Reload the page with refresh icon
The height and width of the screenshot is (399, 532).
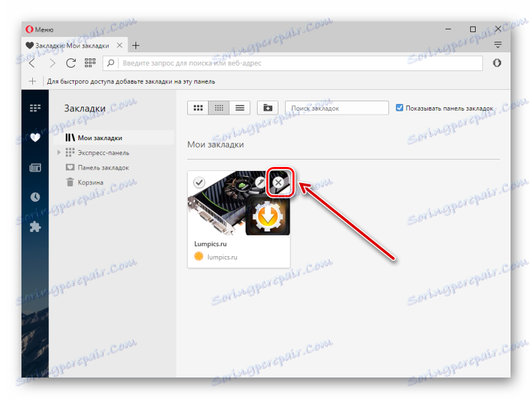pyautogui.click(x=70, y=63)
